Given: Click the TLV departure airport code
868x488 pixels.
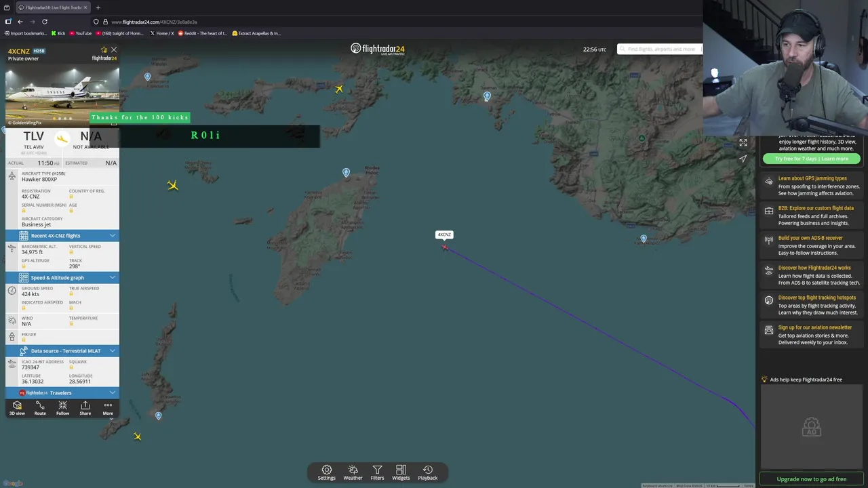Looking at the screenshot, I should pyautogui.click(x=34, y=136).
